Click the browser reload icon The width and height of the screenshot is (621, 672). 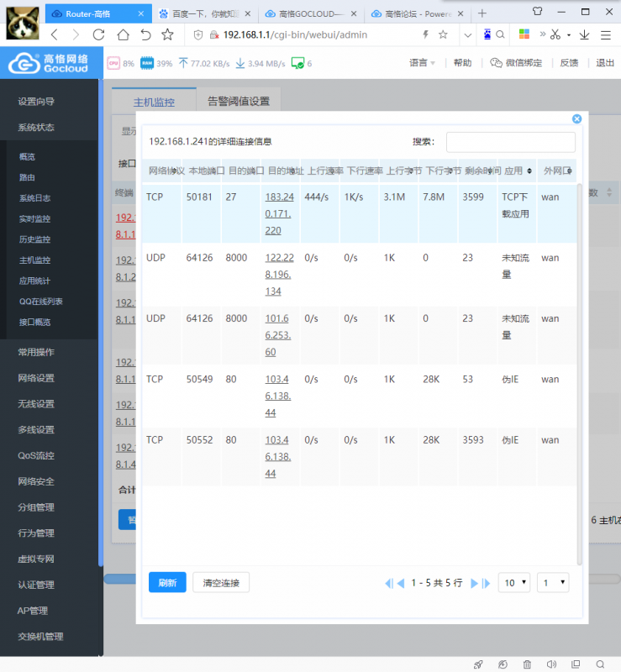[x=98, y=34]
